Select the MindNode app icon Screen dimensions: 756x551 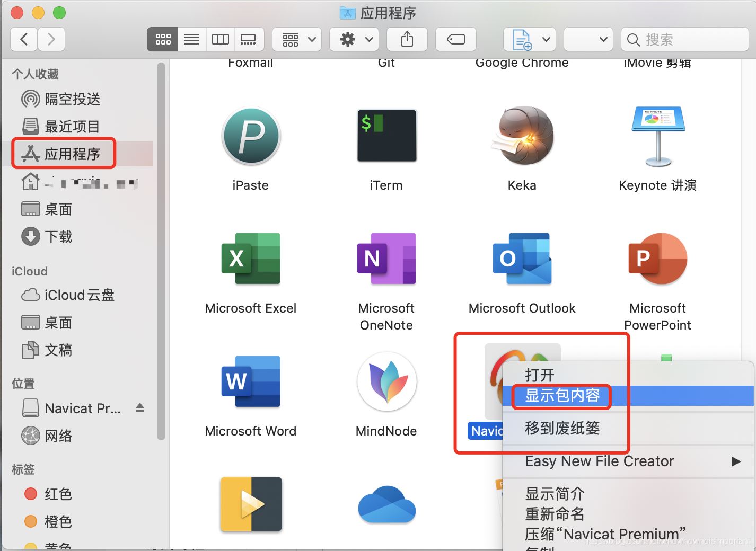386,381
